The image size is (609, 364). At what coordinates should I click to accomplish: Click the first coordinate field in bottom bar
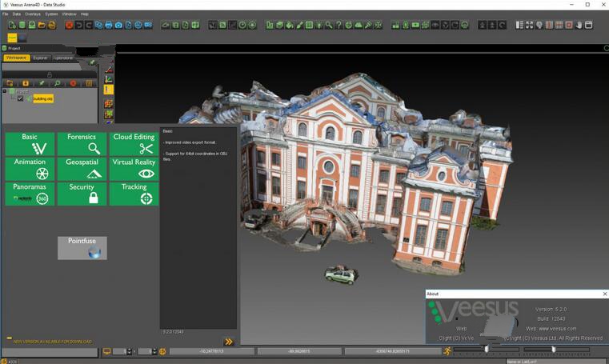click(212, 351)
